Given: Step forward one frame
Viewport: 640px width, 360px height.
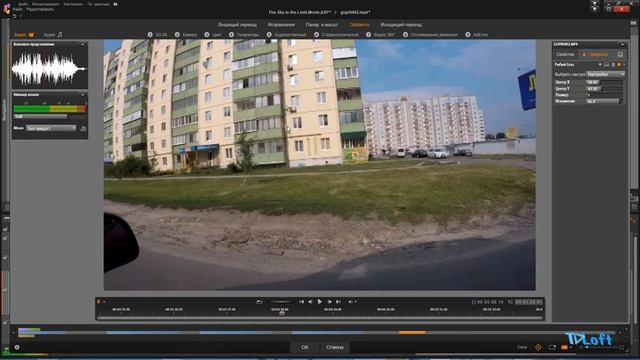Looking at the screenshot, I should (x=329, y=302).
